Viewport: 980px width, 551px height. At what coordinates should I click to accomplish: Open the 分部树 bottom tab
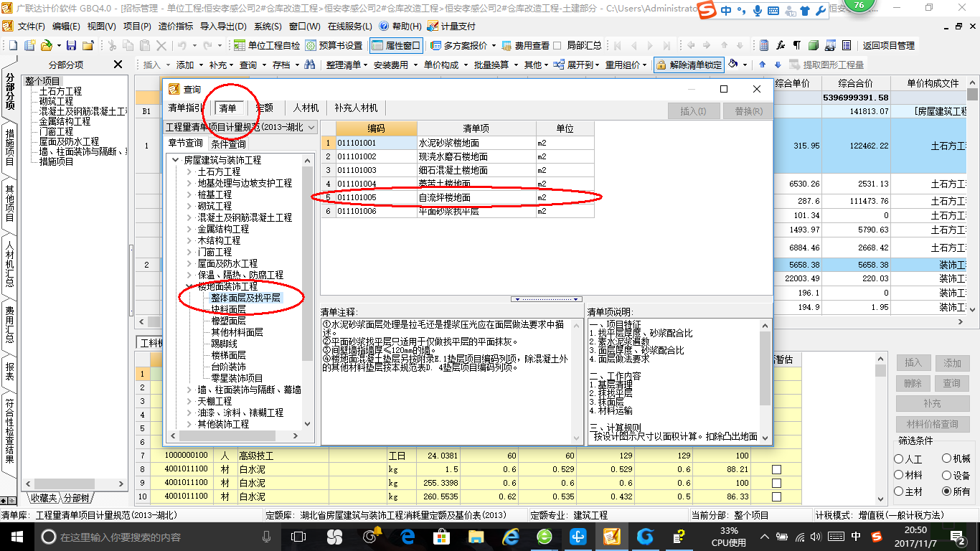click(x=76, y=498)
